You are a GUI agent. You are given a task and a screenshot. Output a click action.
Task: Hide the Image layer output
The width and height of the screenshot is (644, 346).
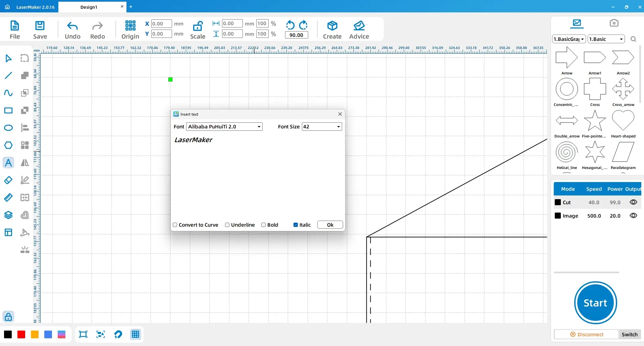tap(633, 216)
